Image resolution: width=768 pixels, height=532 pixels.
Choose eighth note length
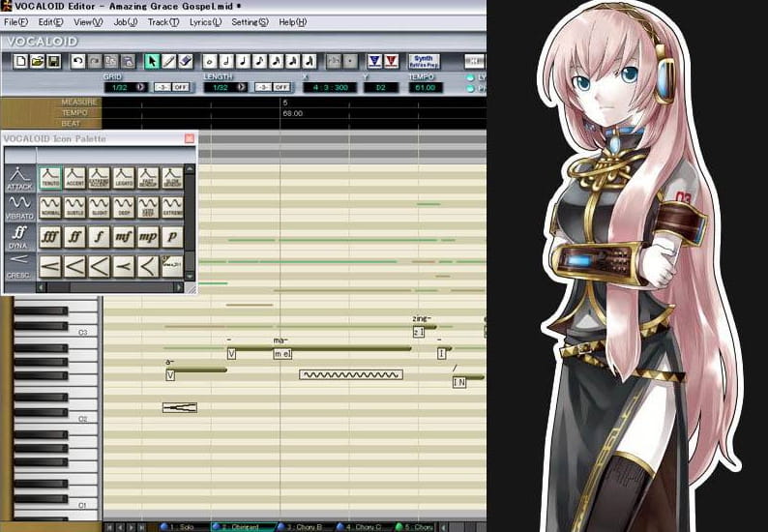pyautogui.click(x=259, y=61)
